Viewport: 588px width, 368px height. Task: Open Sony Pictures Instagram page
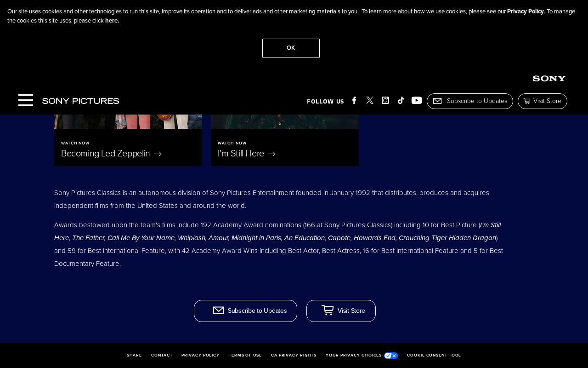point(385,100)
